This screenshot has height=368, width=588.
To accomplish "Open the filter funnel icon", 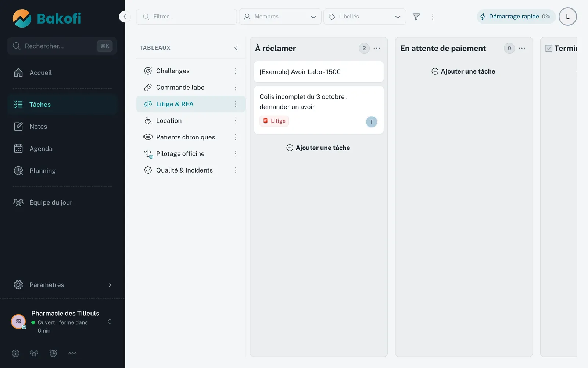I will point(416,17).
